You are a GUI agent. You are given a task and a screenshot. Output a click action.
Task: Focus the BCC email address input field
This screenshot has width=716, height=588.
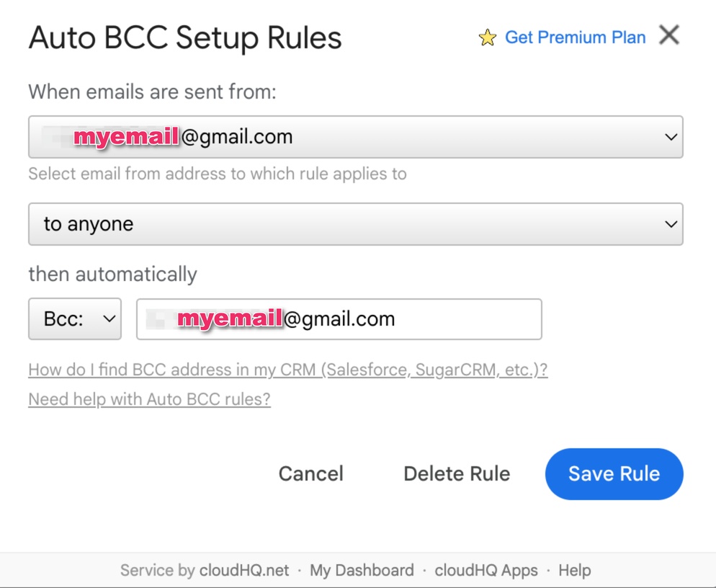point(339,319)
